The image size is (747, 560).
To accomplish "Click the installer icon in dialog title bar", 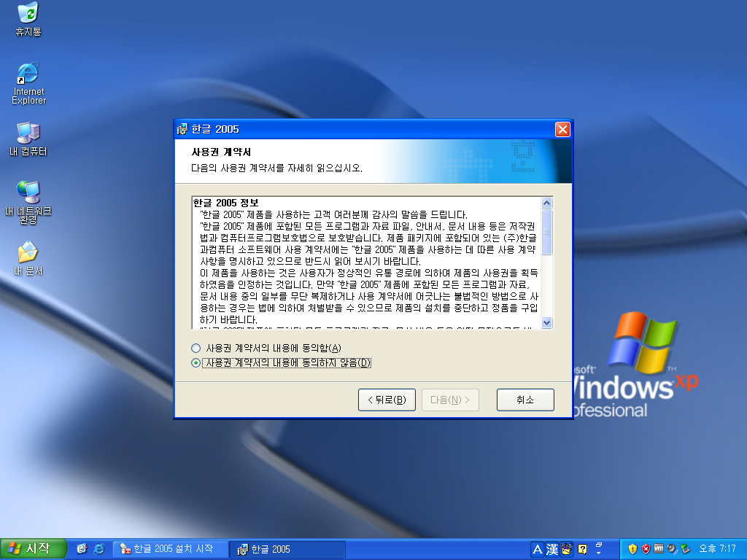I will (182, 129).
